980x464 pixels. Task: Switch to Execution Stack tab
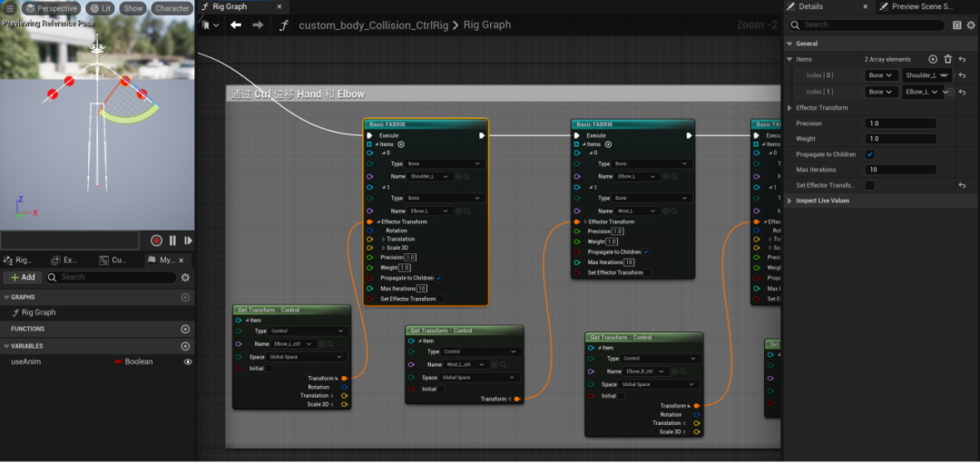(x=65, y=260)
